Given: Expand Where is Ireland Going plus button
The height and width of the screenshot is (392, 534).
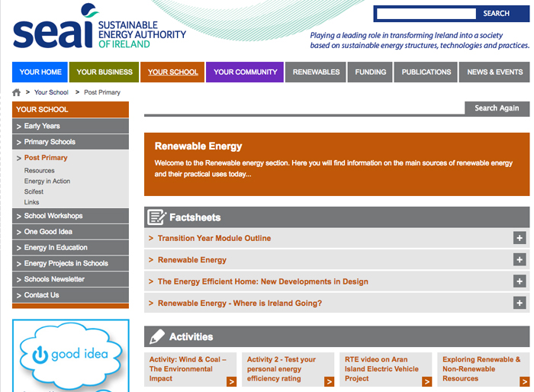Looking at the screenshot, I should 520,303.
